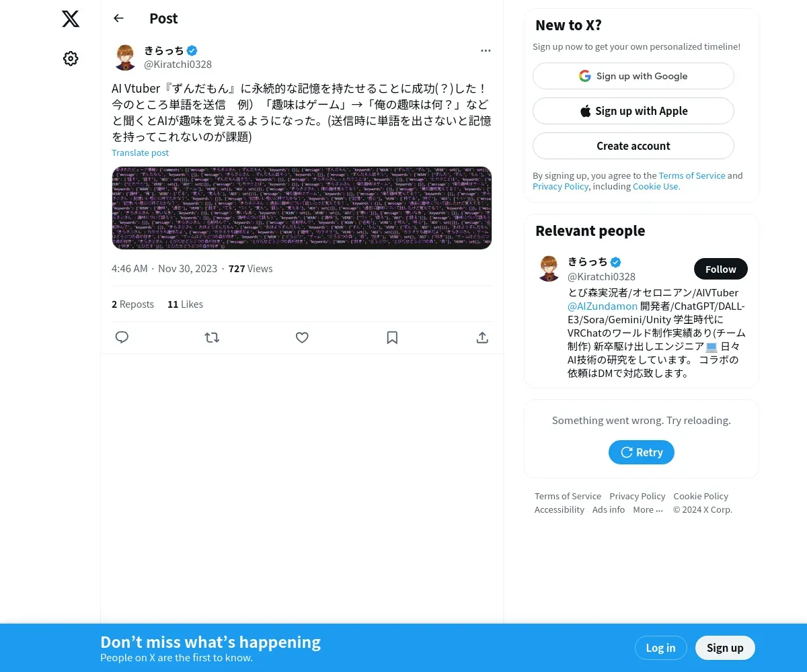Click the repost arrows icon
The width and height of the screenshot is (807, 672).
[212, 337]
